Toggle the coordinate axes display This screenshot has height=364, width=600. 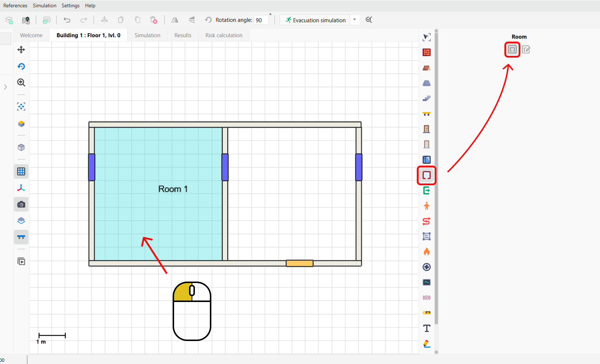pyautogui.click(x=21, y=188)
